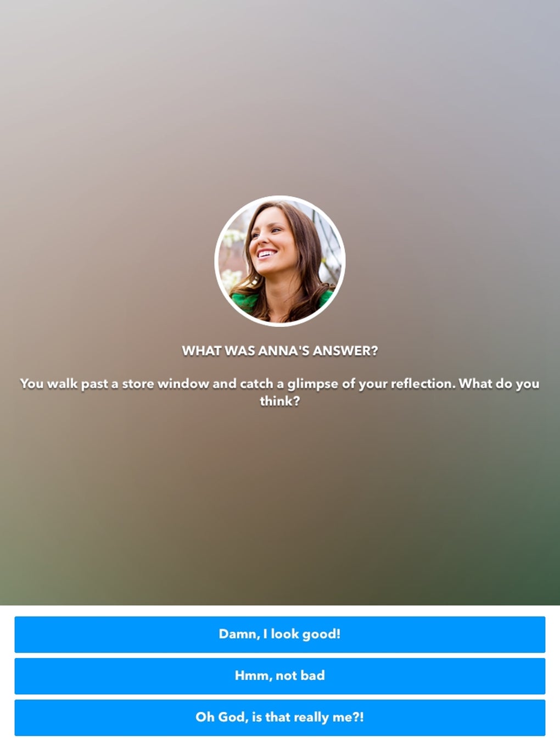The image size is (560, 747).
Task: Tap Anna's circular profile photo
Action: 279,261
